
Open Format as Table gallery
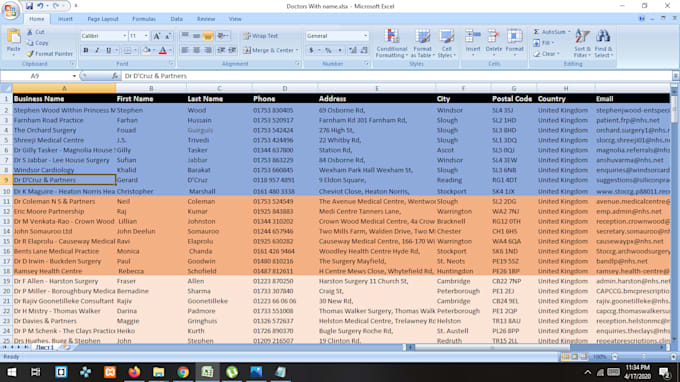tap(422, 43)
